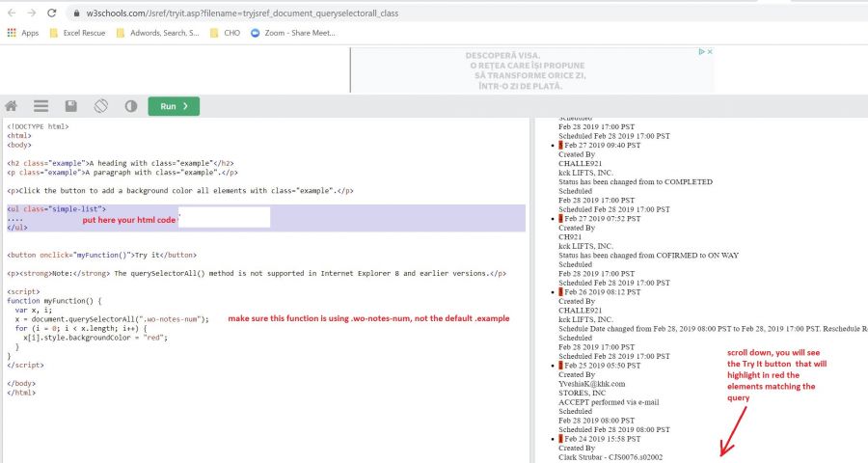This screenshot has width=868, height=463.
Task: Open the Apps grid shortcut
Action: [23, 33]
